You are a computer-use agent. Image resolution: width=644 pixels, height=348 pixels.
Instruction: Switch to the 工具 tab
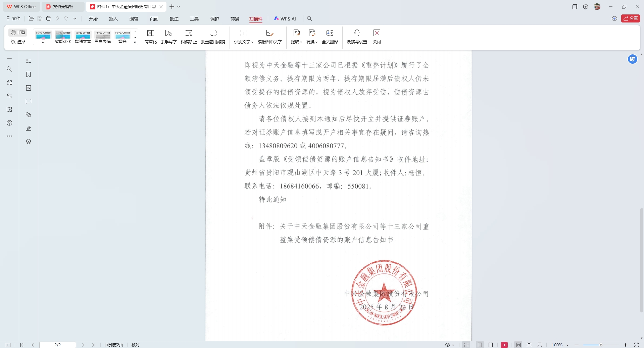pos(194,19)
